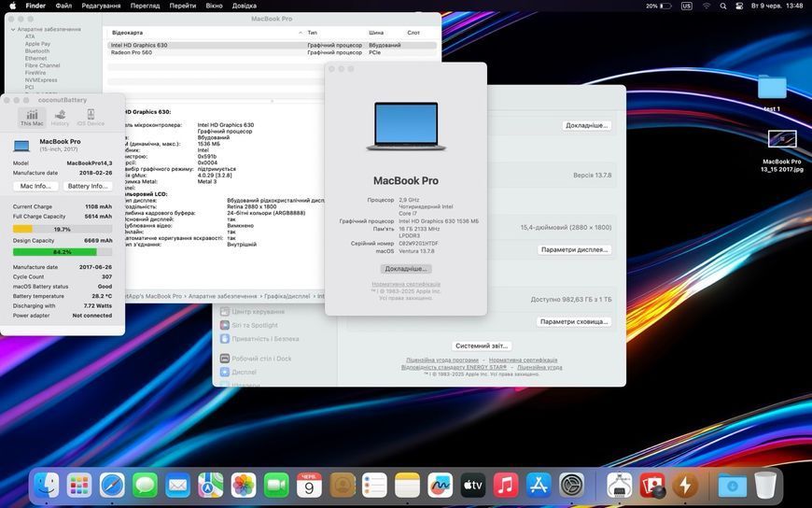Select Radeon Pro 560 table row
The height and width of the screenshot is (508, 812).
(272, 52)
